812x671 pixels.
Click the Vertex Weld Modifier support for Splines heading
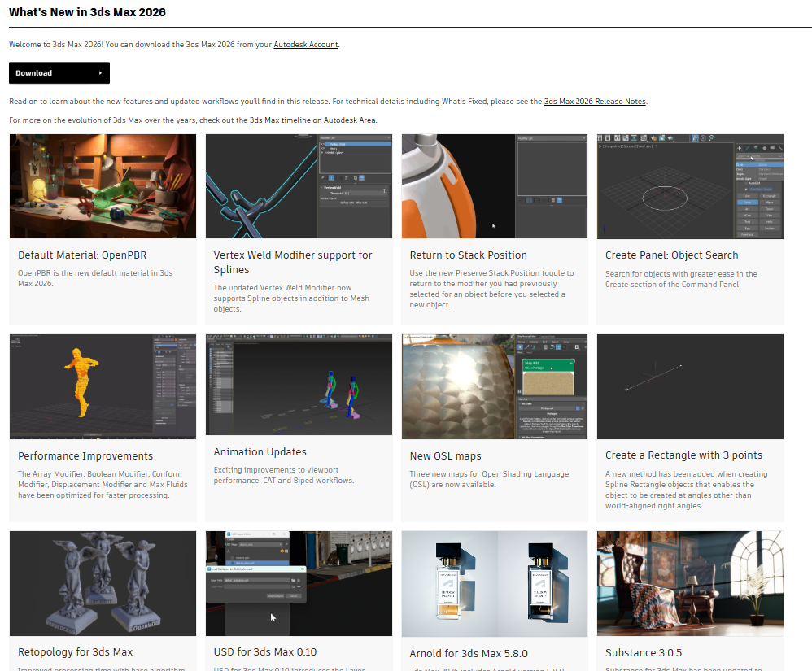pos(293,262)
